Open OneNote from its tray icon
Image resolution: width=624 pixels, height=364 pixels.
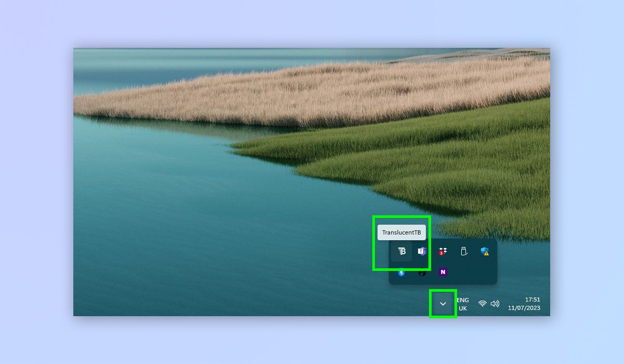pos(443,271)
